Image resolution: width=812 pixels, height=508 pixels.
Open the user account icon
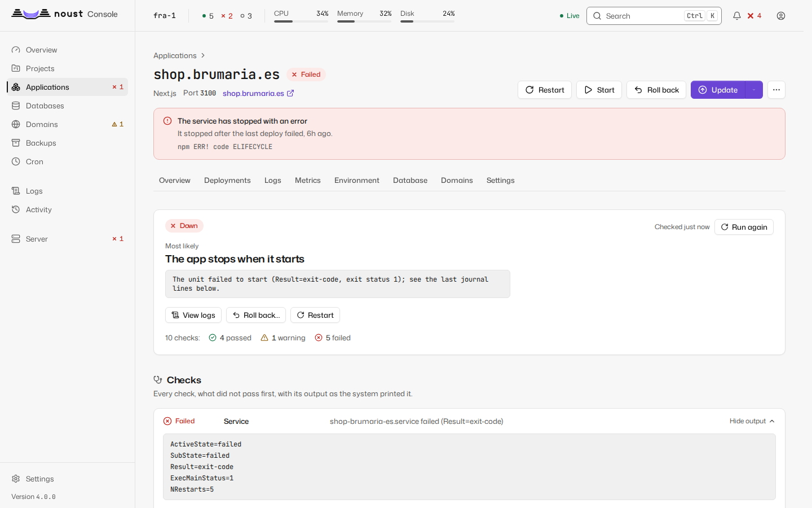(781, 16)
